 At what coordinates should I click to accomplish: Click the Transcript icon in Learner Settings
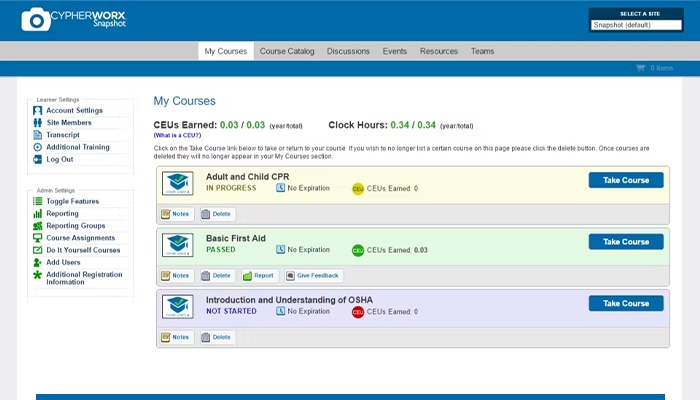(x=38, y=135)
